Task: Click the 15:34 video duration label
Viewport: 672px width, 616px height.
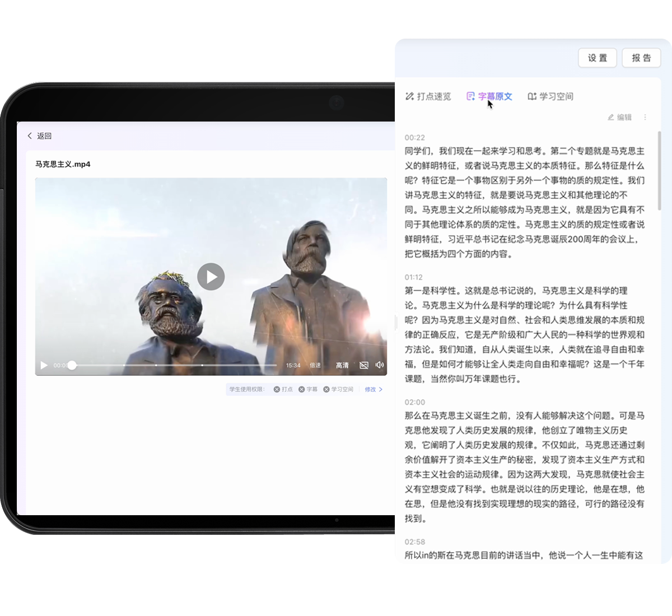Action: [293, 365]
